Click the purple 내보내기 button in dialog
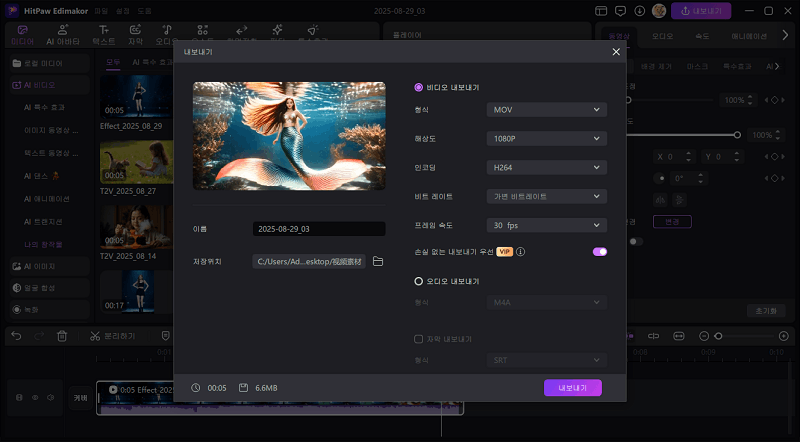The width and height of the screenshot is (800, 442). (572, 387)
